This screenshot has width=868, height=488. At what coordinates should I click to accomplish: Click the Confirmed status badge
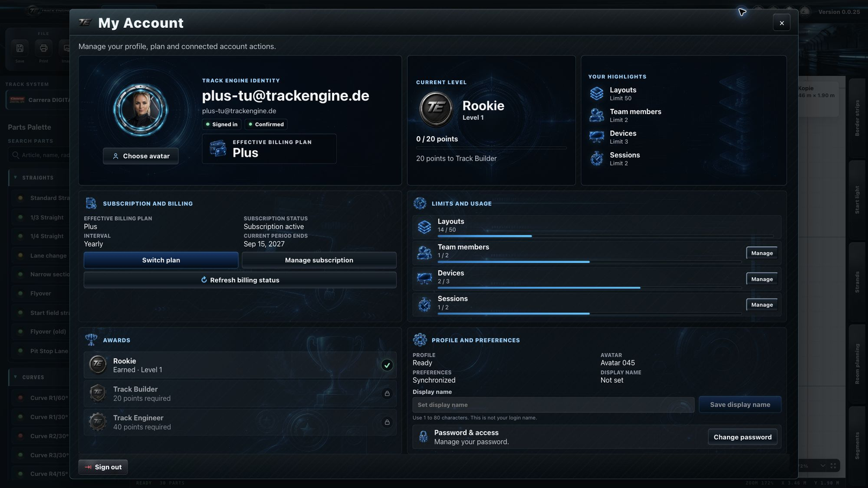click(266, 124)
